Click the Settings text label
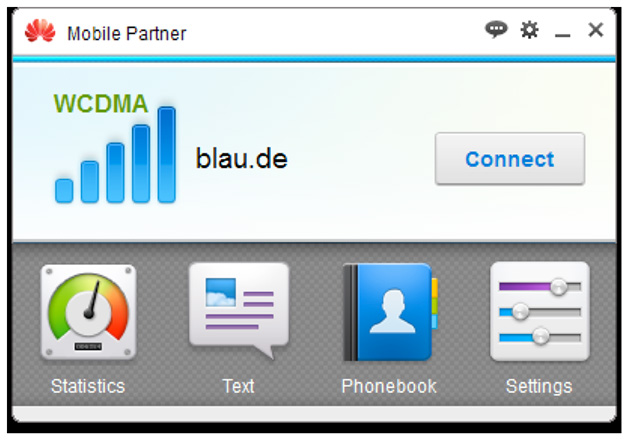630x441 pixels. pos(539,386)
